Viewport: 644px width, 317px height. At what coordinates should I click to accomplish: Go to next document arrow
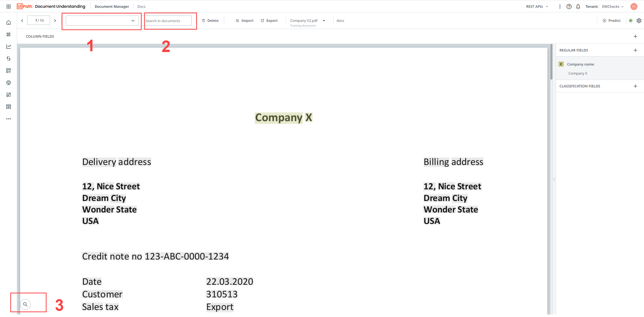(x=55, y=21)
